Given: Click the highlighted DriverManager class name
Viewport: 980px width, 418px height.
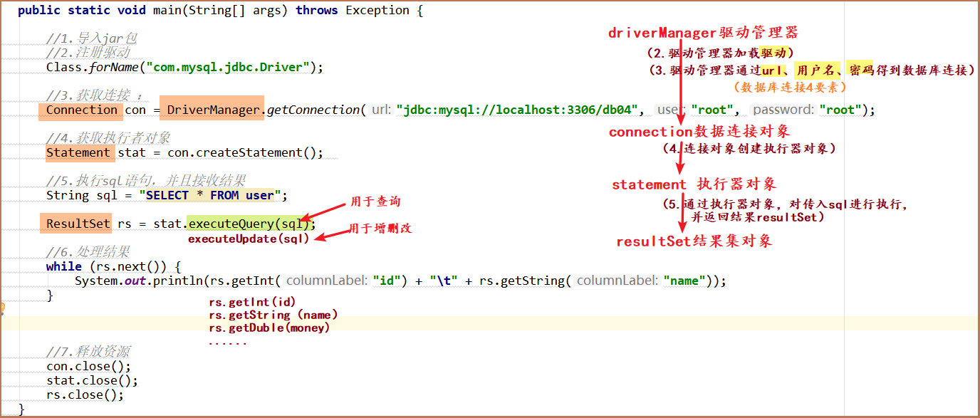Looking at the screenshot, I should (212, 110).
